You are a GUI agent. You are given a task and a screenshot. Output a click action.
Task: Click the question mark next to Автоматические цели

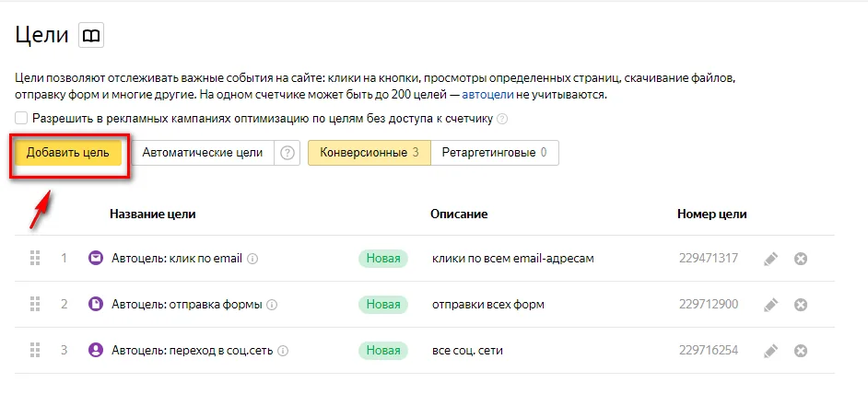tap(287, 153)
